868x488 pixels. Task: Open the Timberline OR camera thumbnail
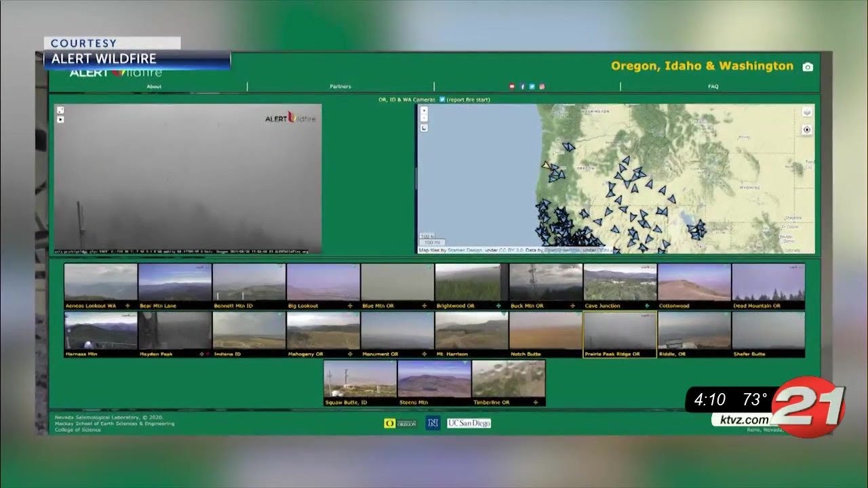(x=509, y=383)
